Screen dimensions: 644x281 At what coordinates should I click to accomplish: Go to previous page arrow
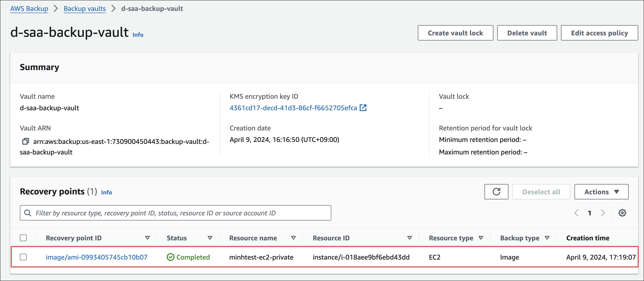tap(576, 213)
